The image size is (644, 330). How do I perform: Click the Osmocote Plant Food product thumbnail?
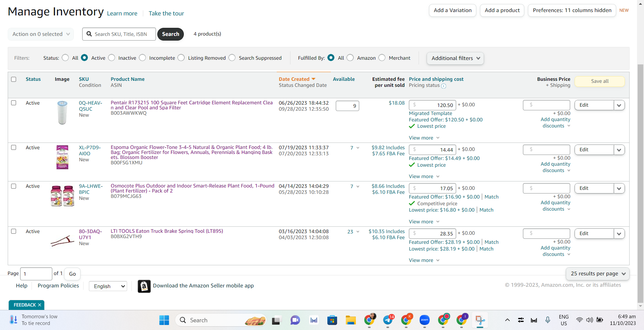click(62, 196)
